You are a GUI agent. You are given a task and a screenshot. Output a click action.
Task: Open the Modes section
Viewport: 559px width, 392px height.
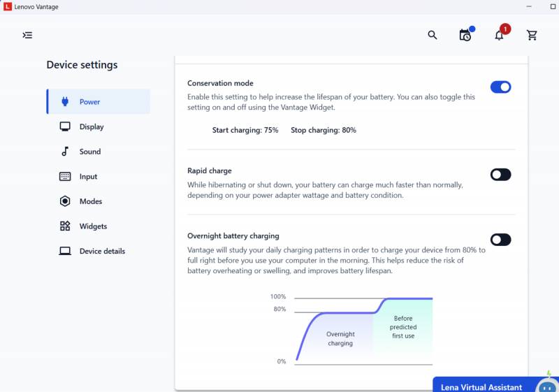point(99,201)
